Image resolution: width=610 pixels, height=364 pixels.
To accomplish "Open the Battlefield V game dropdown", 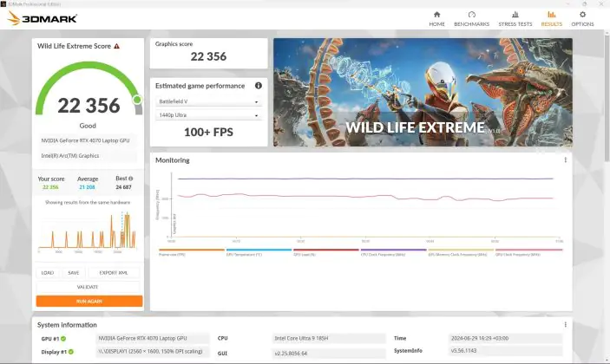I will (208, 101).
